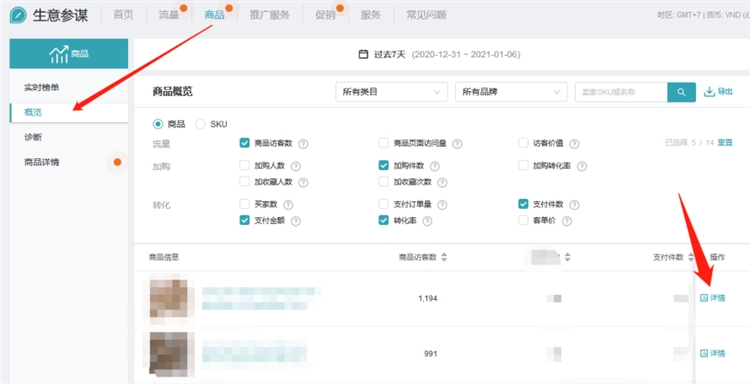Check the 支付订单量 checkbox
The width and height of the screenshot is (750, 384).
pyautogui.click(x=384, y=204)
